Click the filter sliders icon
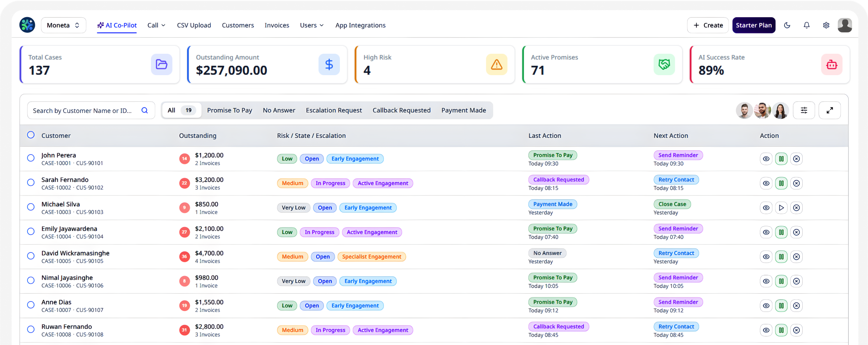Screen dimensions: 868x345 point(804,111)
